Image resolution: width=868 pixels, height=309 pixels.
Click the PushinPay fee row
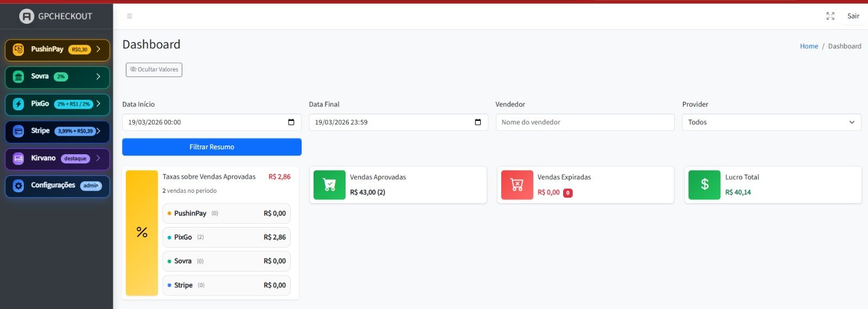click(226, 213)
